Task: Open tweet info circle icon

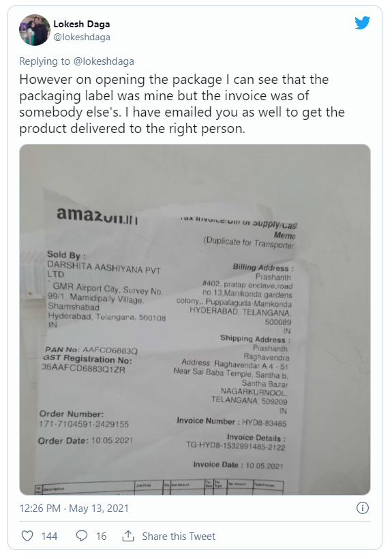Action: pos(363,508)
